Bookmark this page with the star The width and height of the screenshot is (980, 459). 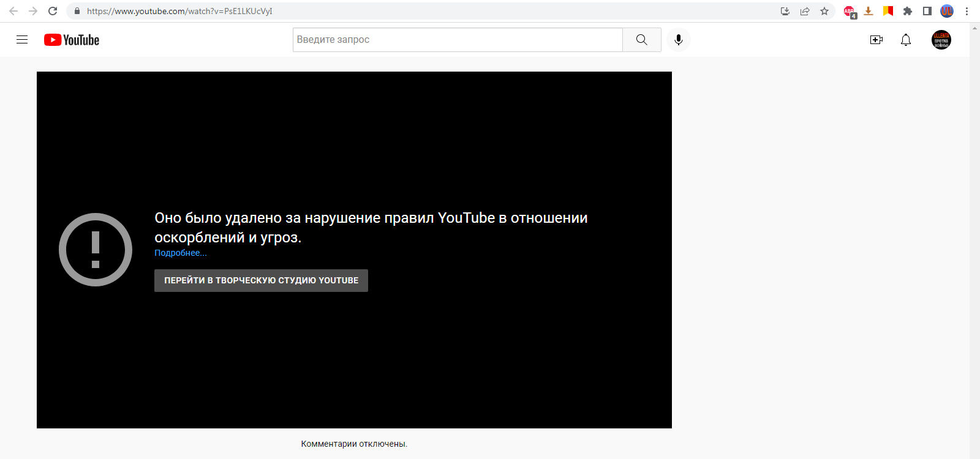point(824,11)
